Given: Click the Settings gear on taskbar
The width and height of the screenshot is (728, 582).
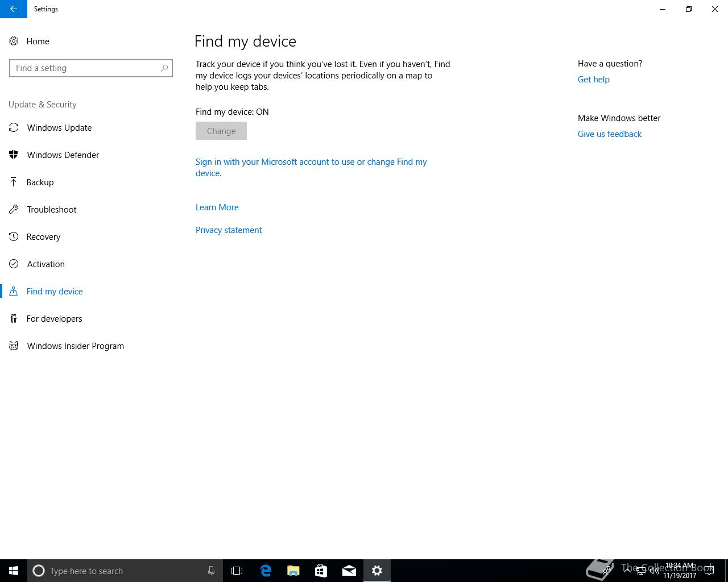Looking at the screenshot, I should tap(377, 571).
